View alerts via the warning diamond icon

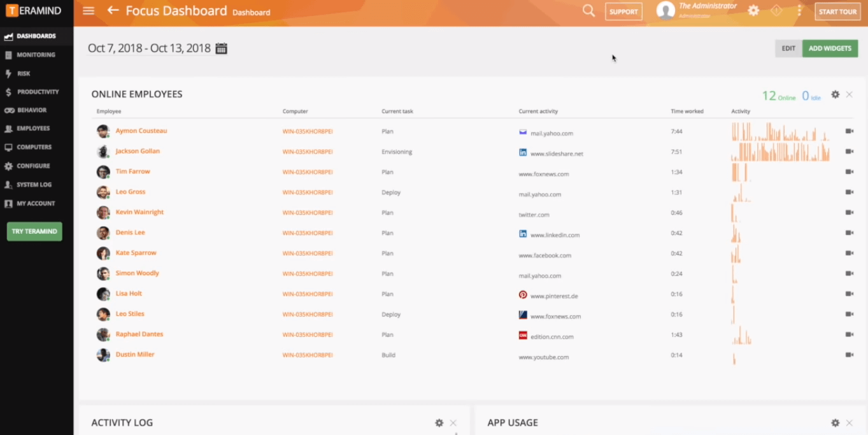tap(776, 10)
